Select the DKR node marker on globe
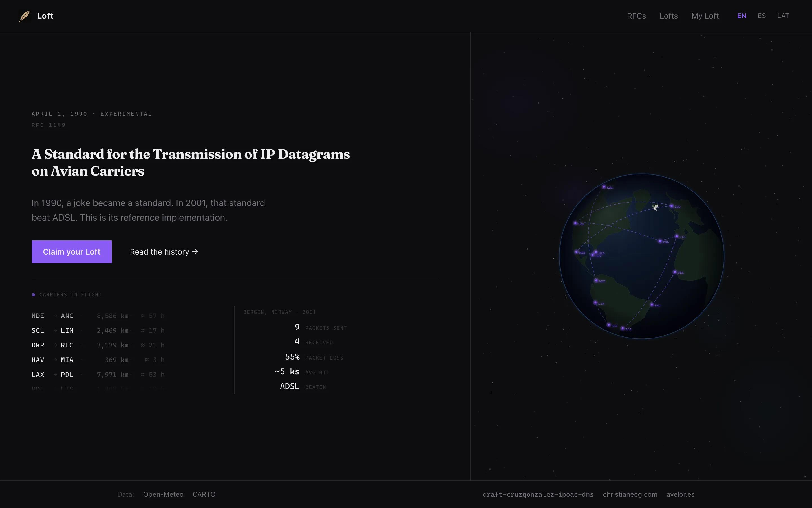 click(675, 272)
